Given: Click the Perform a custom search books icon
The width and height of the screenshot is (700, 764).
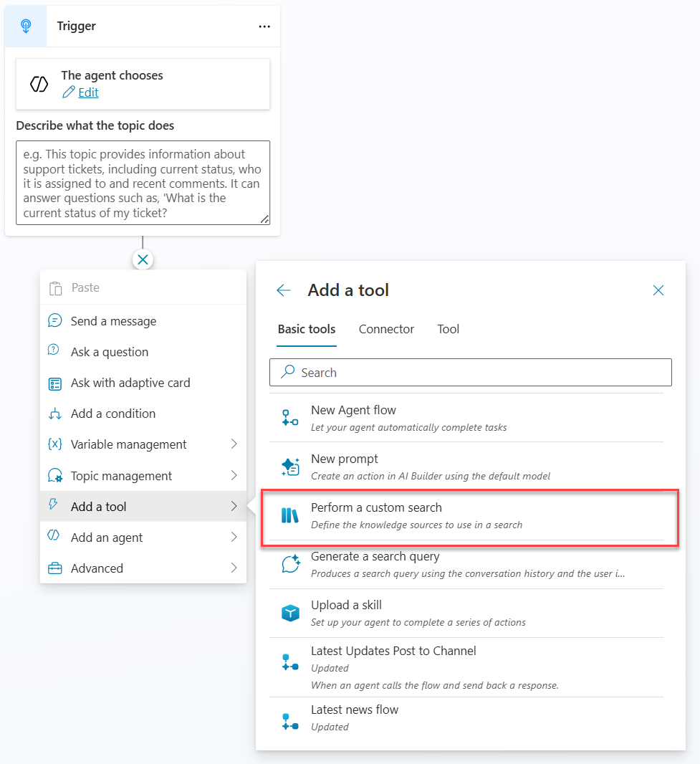Looking at the screenshot, I should pos(290,516).
